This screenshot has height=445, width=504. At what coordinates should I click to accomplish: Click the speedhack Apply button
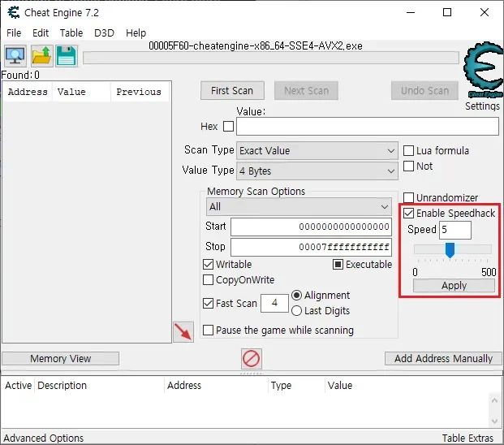pos(454,286)
